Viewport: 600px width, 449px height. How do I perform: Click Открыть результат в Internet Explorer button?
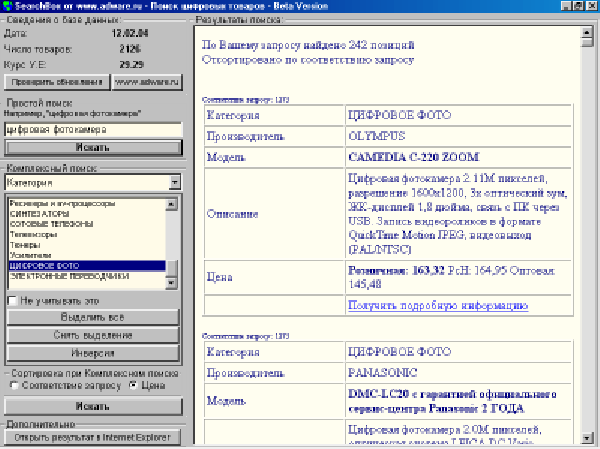click(93, 437)
